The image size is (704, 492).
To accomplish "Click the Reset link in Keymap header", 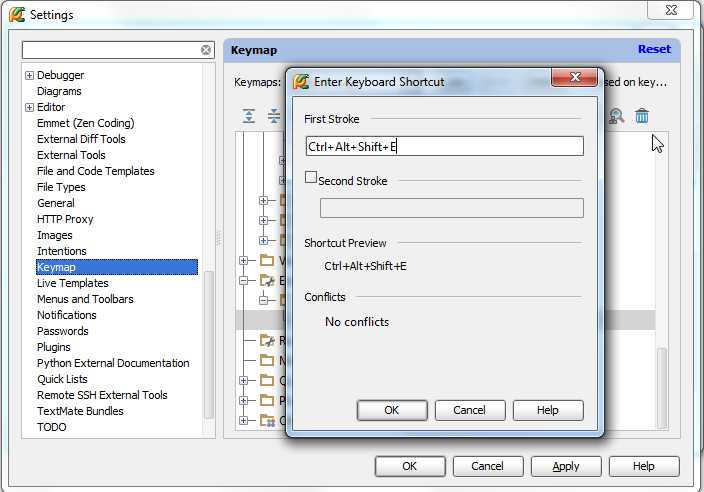I will point(654,49).
